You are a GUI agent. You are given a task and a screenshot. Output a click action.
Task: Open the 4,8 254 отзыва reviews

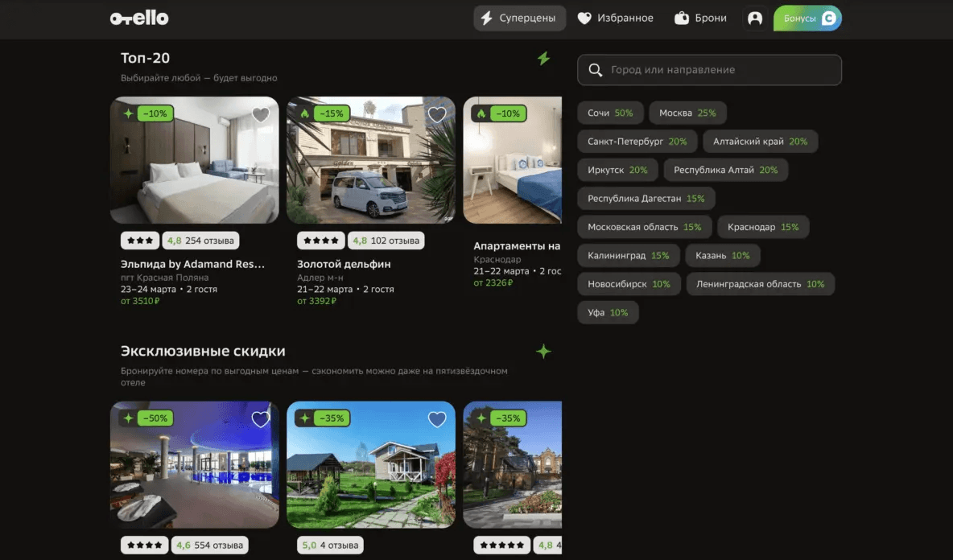tap(200, 241)
